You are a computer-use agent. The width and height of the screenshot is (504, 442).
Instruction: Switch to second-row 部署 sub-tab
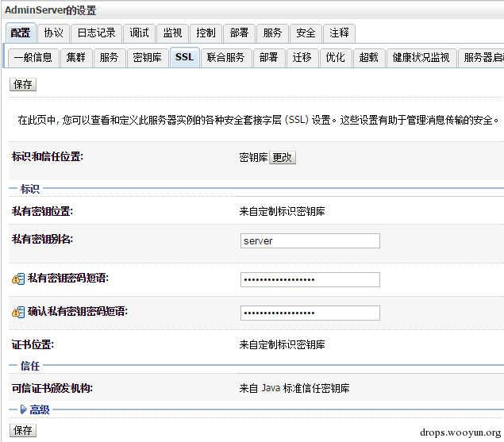point(269,58)
